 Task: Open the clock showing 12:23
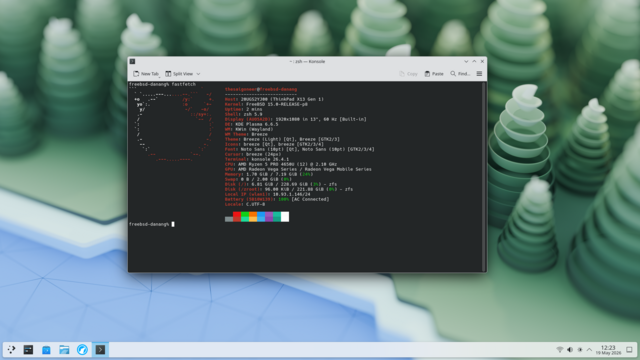[608, 350]
